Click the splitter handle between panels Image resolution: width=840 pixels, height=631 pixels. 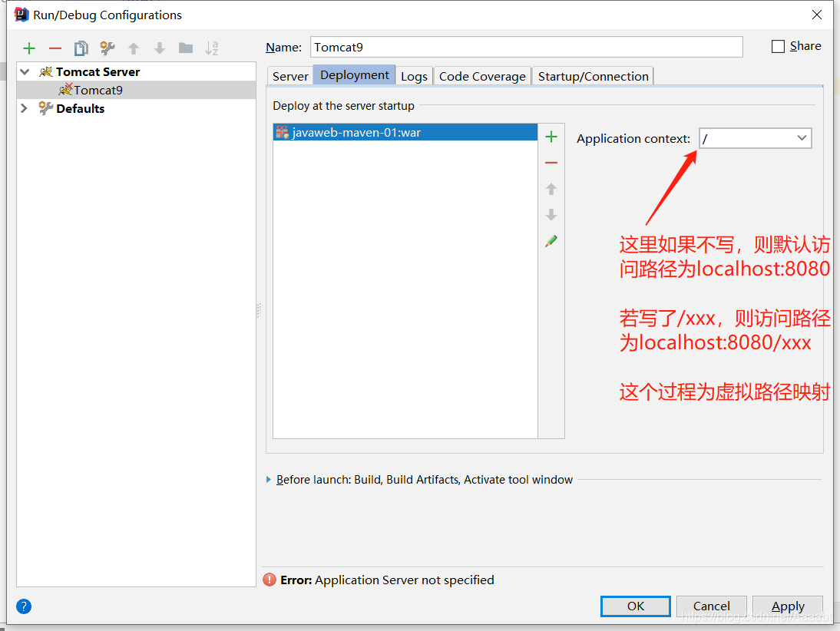click(259, 311)
